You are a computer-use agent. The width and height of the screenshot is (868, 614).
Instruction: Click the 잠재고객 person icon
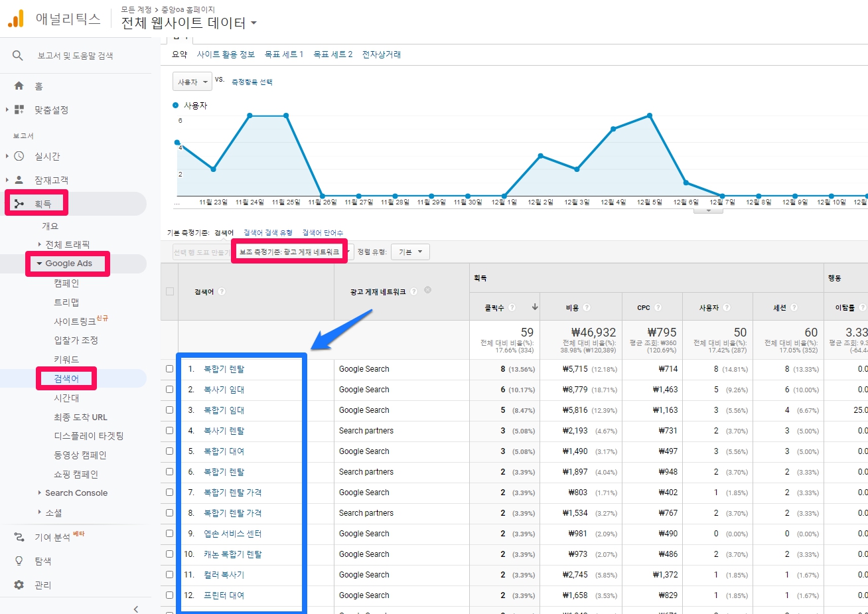(x=19, y=180)
